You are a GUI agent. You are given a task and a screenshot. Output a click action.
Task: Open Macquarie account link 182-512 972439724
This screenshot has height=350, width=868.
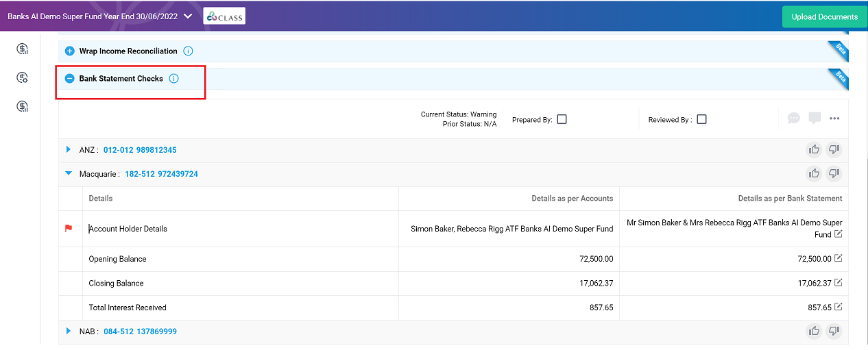161,174
